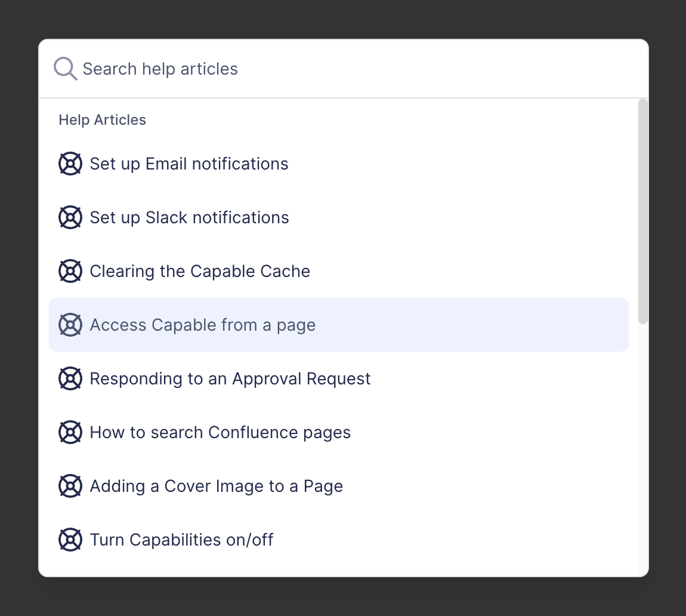Open the highlighted Access Capable from a page

click(203, 325)
